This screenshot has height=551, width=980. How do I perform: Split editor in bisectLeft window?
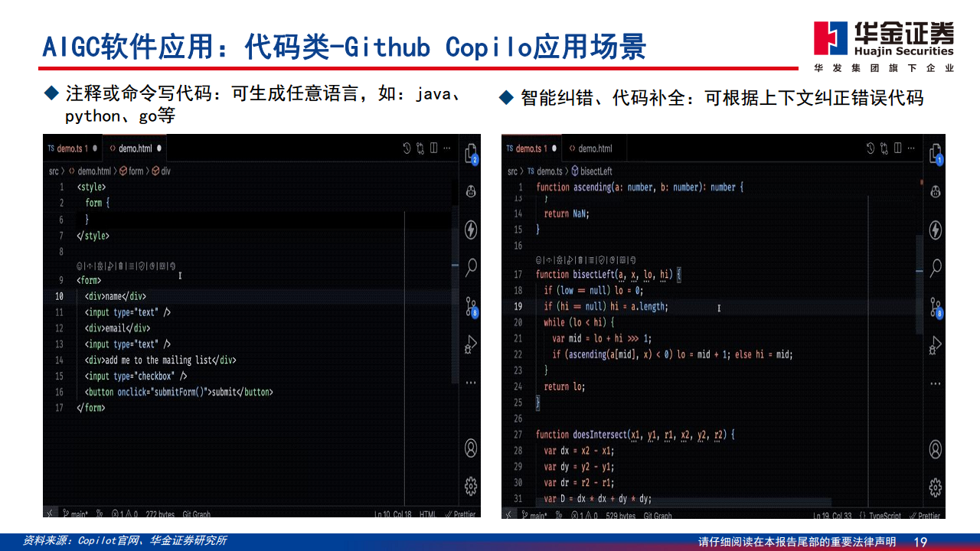tap(897, 148)
